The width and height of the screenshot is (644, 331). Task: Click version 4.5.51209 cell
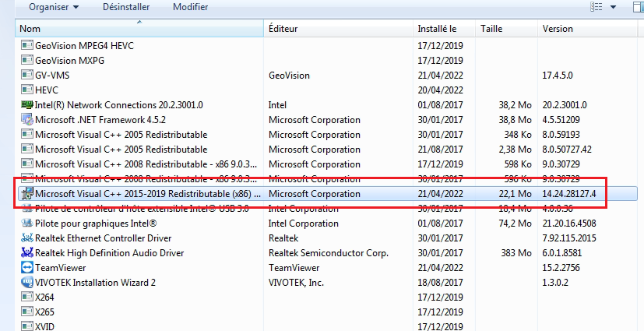coord(561,119)
